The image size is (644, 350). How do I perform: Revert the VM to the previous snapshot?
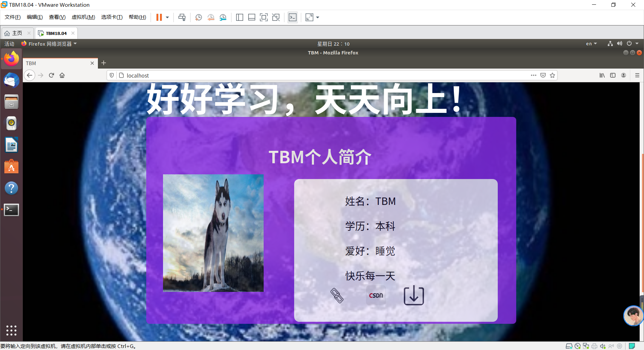tap(211, 17)
